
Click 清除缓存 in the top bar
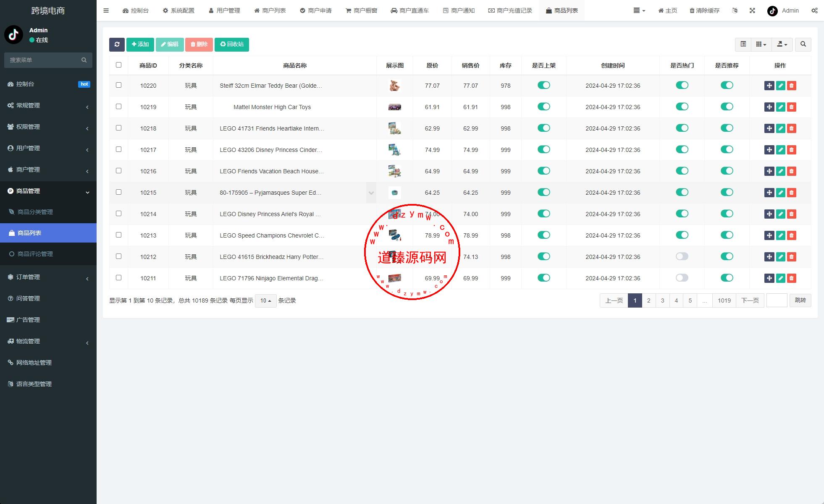(x=704, y=10)
